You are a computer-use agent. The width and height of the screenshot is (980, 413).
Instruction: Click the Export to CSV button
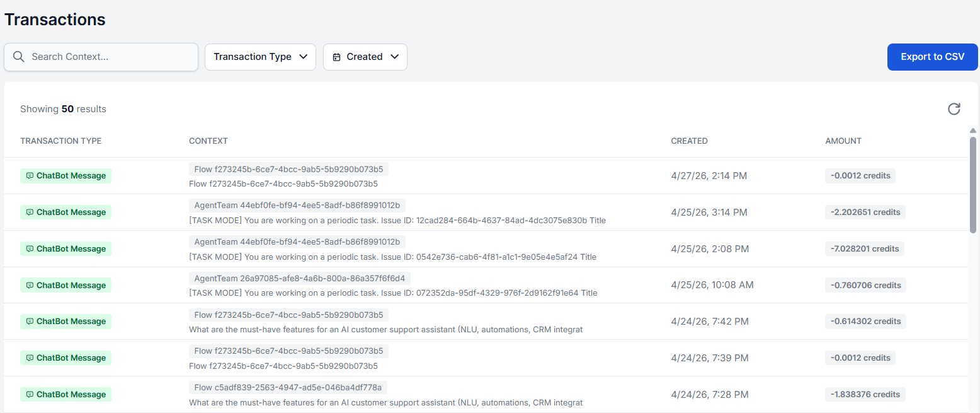click(x=932, y=57)
